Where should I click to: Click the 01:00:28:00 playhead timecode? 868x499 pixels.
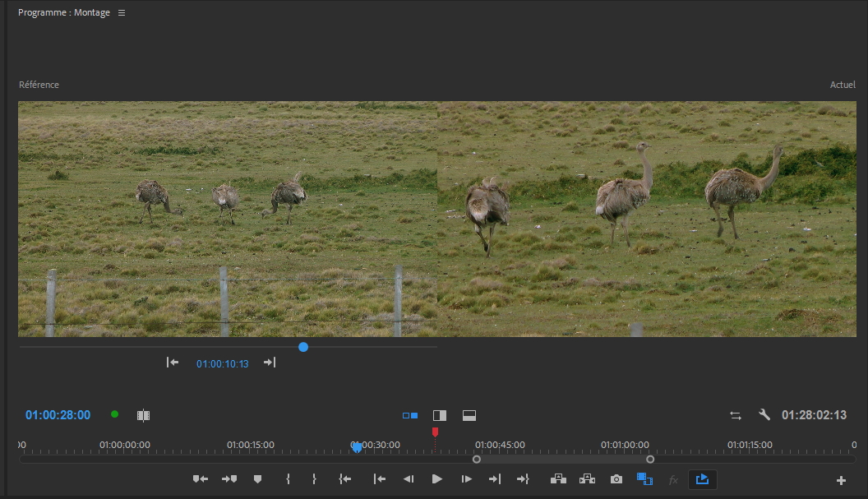pyautogui.click(x=58, y=415)
